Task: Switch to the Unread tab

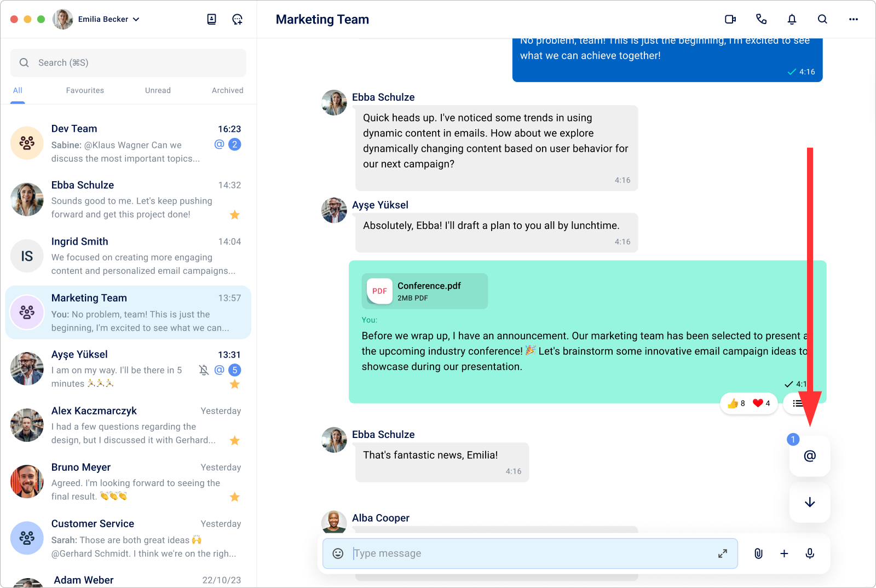Action: click(158, 90)
